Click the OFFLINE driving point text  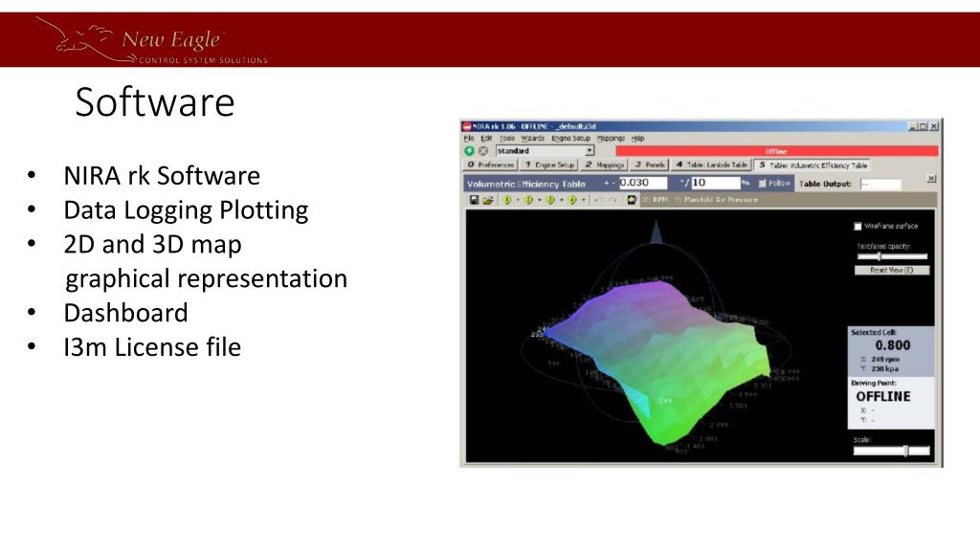(883, 397)
